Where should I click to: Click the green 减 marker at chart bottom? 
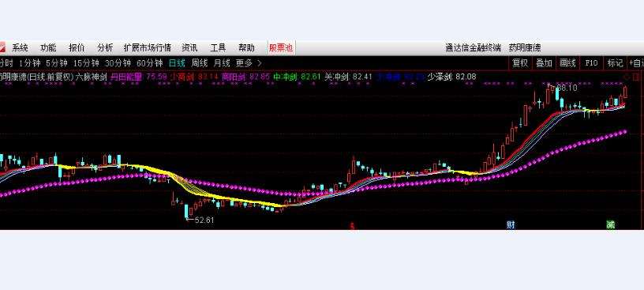tap(611, 224)
